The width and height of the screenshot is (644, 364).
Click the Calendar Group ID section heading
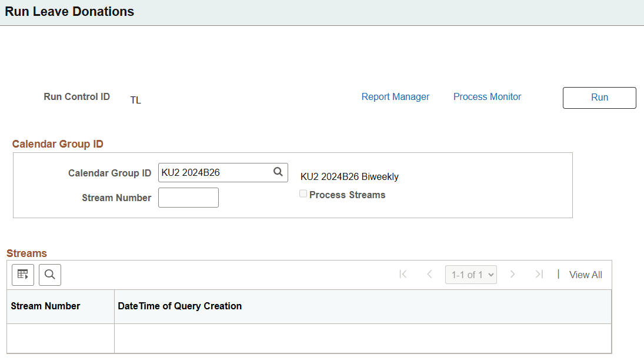click(58, 144)
